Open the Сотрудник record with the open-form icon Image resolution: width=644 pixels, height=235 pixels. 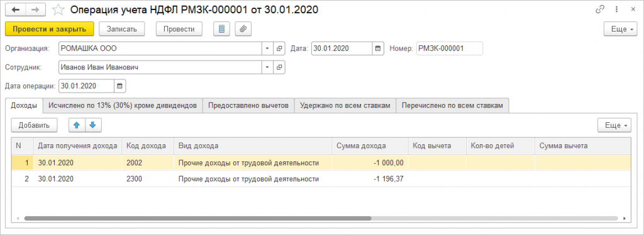279,67
